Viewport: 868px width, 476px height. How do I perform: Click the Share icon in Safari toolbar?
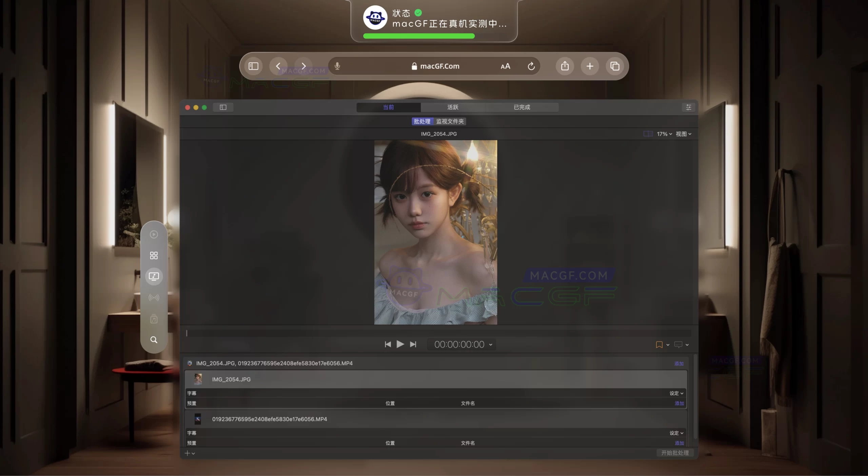(565, 66)
